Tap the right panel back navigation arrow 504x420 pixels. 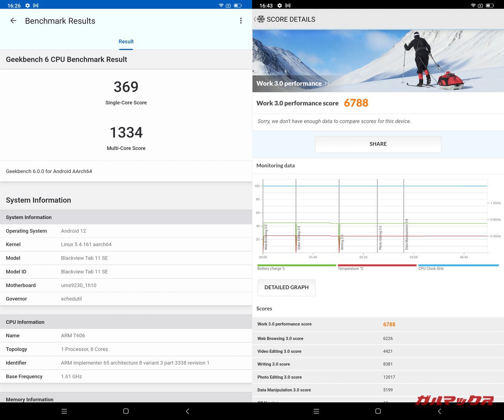tap(439, 411)
